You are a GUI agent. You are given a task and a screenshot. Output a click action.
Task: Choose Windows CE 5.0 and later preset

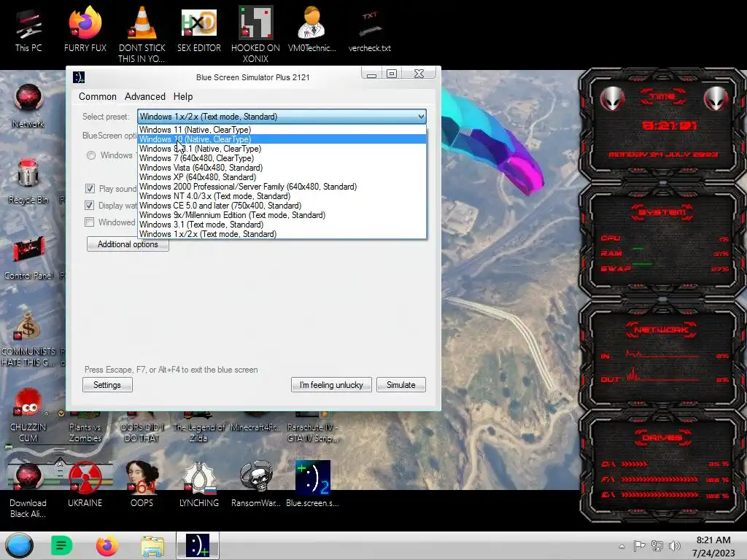point(282,206)
